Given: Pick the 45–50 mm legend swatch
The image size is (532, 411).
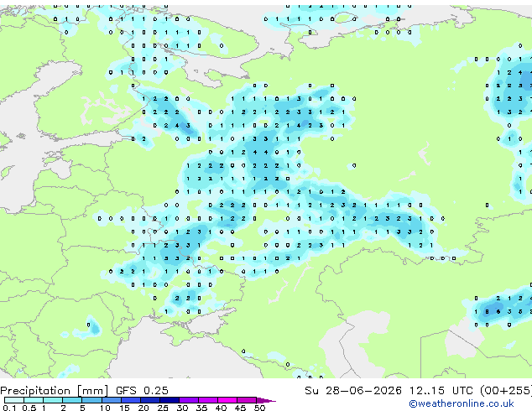Looking at the screenshot, I should coord(247,400).
